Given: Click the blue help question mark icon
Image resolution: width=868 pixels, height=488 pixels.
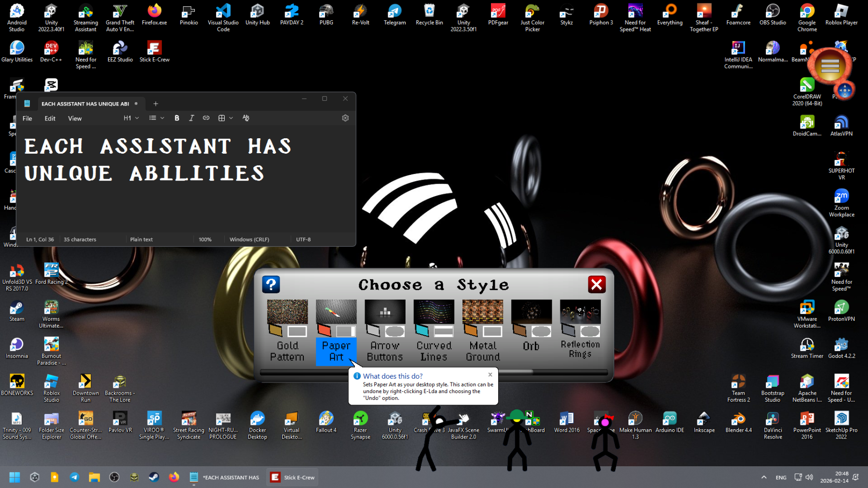Looking at the screenshot, I should point(271,285).
